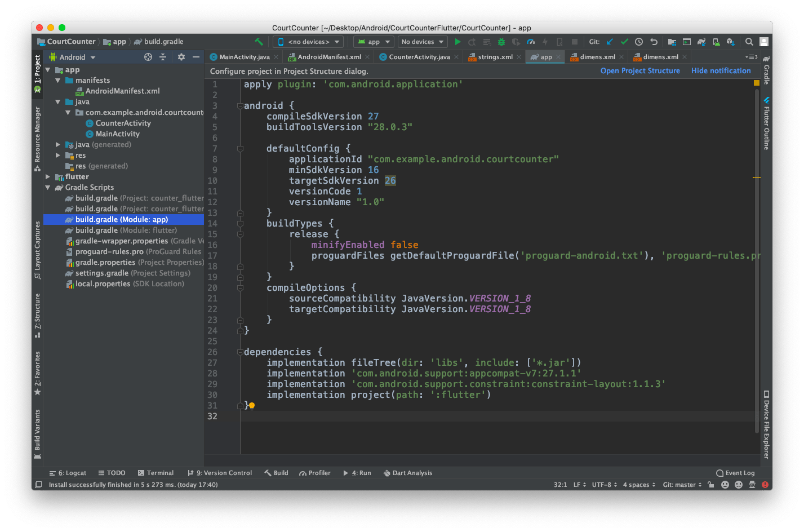This screenshot has height=532, width=804.
Task: Click the happy smiley feedback icon
Action: (725, 485)
